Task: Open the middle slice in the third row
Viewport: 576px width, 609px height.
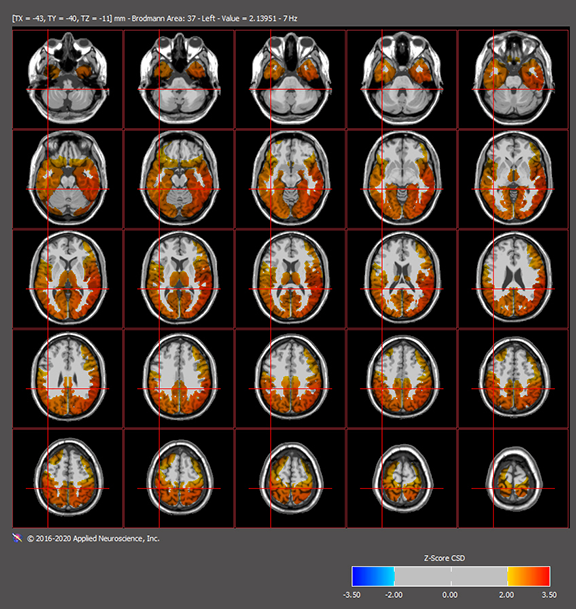Action: pyautogui.click(x=291, y=279)
